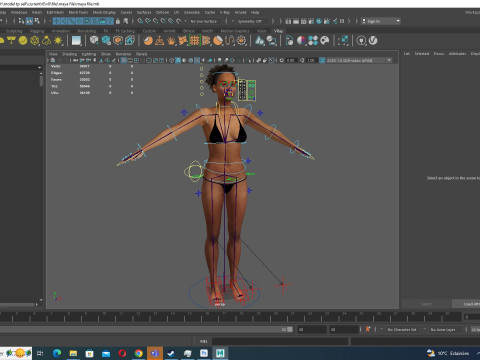Click the orange grid icon with green brackets

194,41
